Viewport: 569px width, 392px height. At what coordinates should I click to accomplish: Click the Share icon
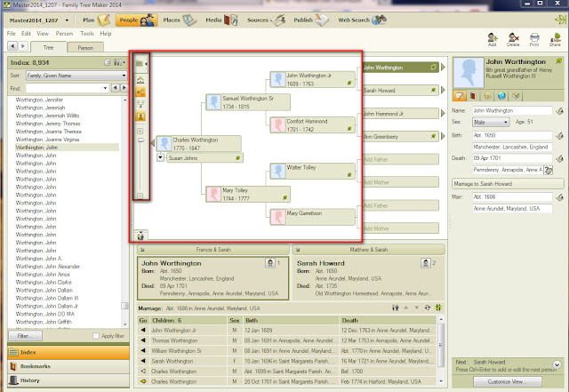[555, 39]
